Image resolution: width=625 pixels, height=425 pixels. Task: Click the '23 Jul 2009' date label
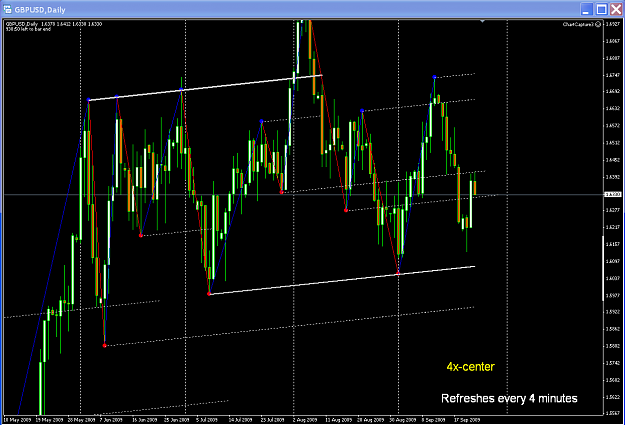click(x=273, y=420)
